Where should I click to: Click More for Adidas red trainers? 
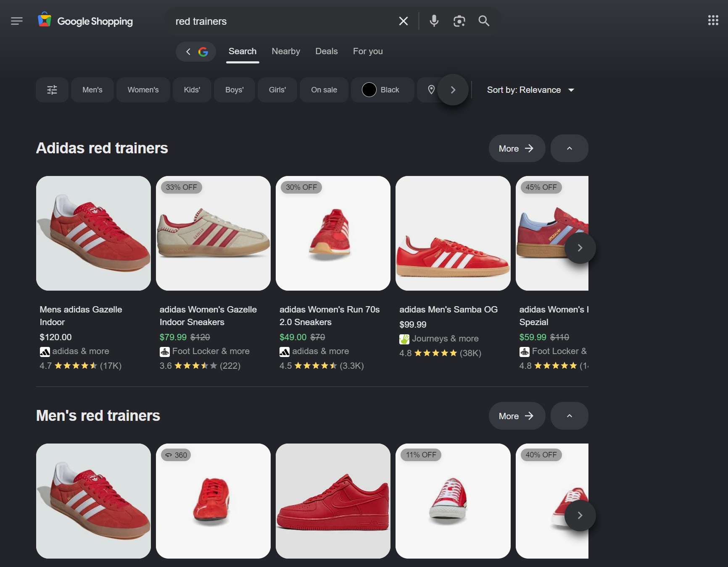pos(517,148)
